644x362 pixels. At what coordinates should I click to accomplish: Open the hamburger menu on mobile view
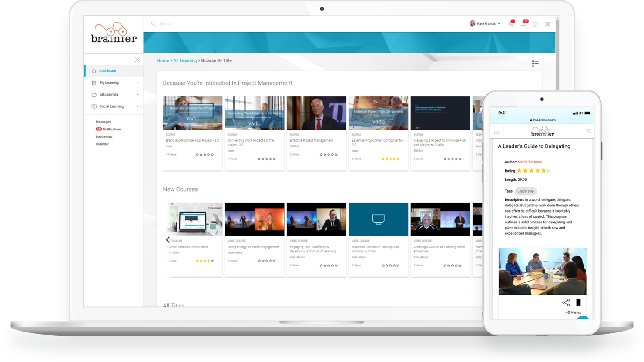496,131
